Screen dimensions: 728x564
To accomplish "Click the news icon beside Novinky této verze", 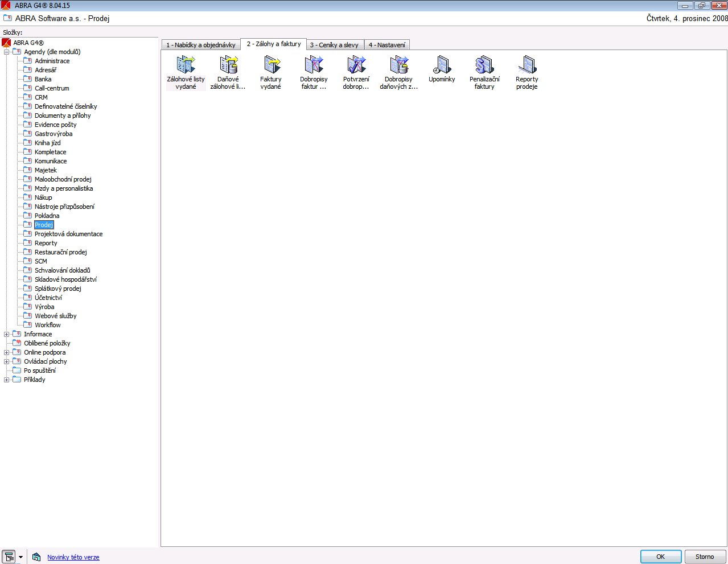I will coord(36,557).
